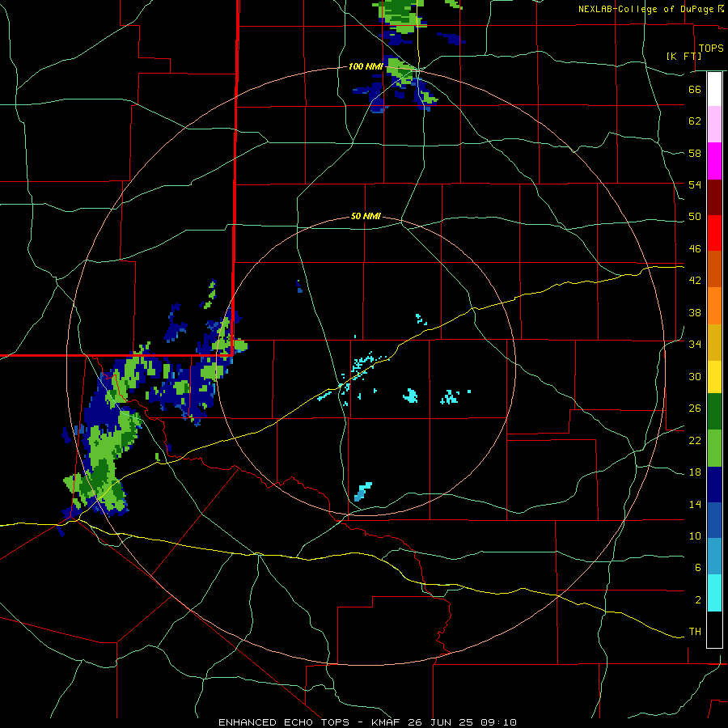Select the '38' legend value
Screen dimensions: 728x728
(x=695, y=312)
